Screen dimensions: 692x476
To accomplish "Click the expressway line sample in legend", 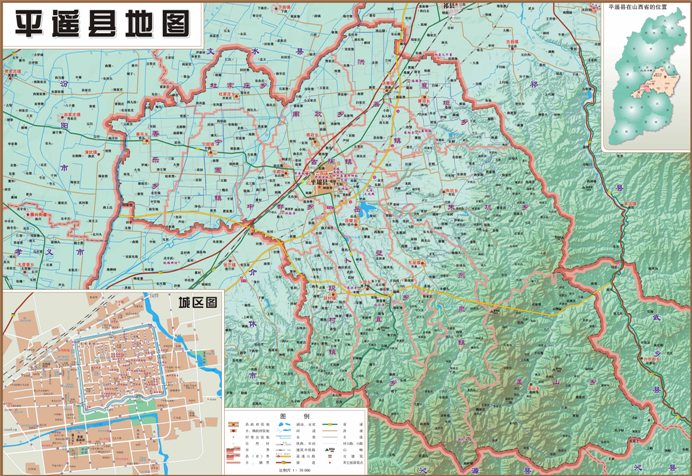I will [283, 457].
